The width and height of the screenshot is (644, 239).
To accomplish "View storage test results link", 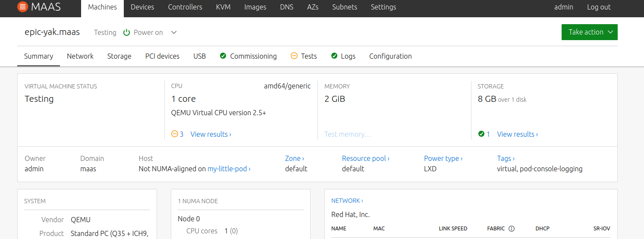I will [517, 134].
